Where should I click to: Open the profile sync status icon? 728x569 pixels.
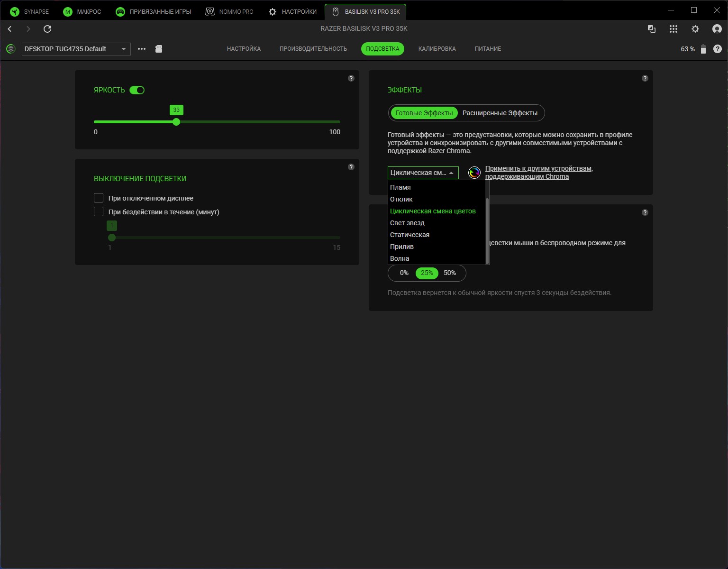point(10,49)
